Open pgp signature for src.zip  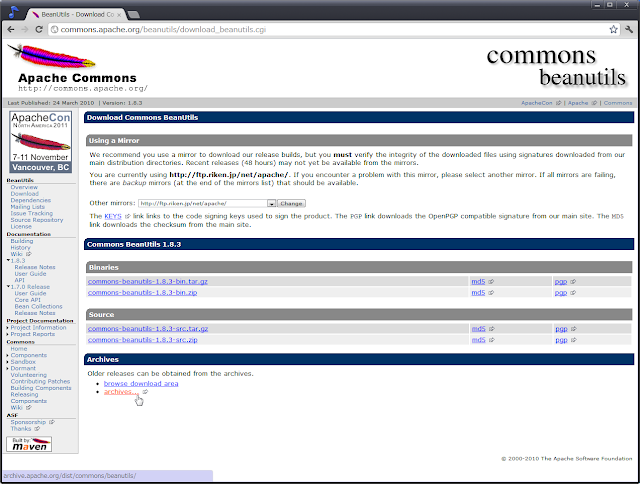(x=561, y=340)
